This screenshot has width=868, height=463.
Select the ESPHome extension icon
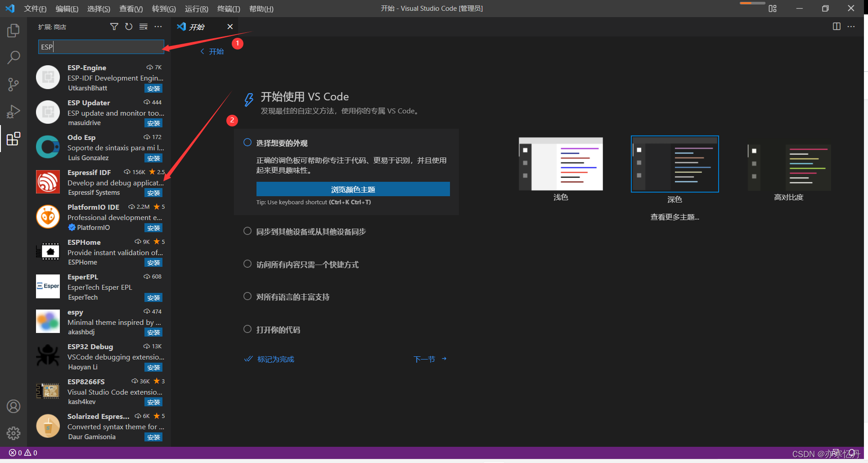(48, 252)
